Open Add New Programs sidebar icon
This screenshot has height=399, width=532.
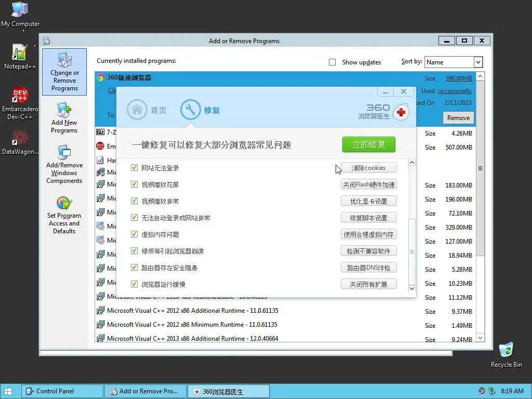(x=64, y=118)
